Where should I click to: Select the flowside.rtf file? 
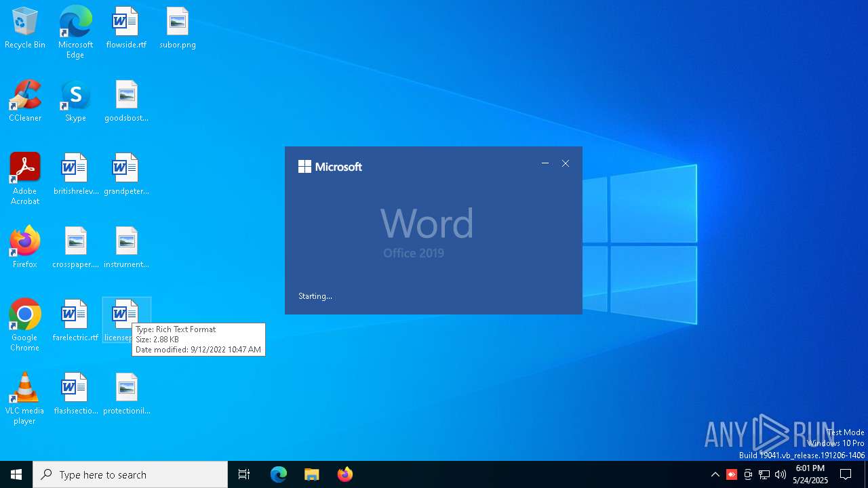pos(126,28)
